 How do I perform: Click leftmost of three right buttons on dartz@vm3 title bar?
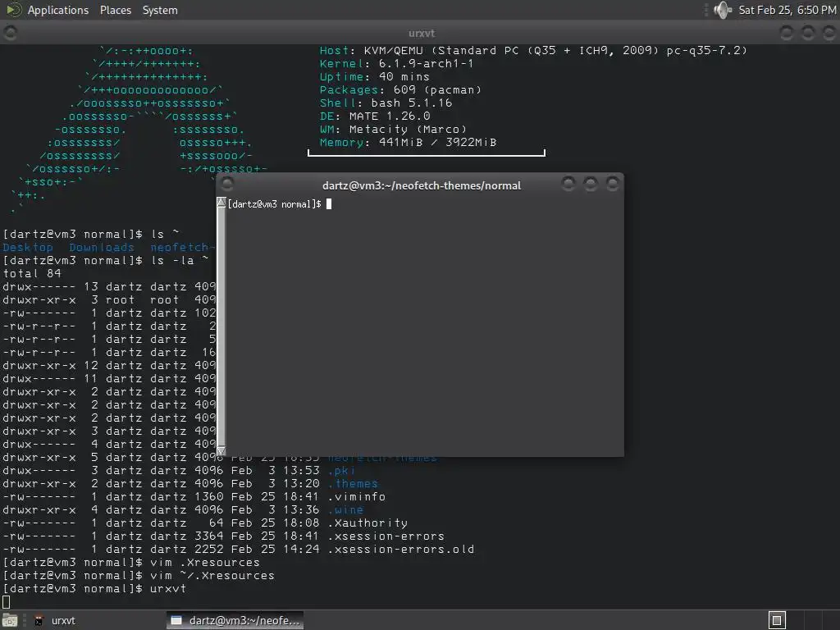(568, 185)
